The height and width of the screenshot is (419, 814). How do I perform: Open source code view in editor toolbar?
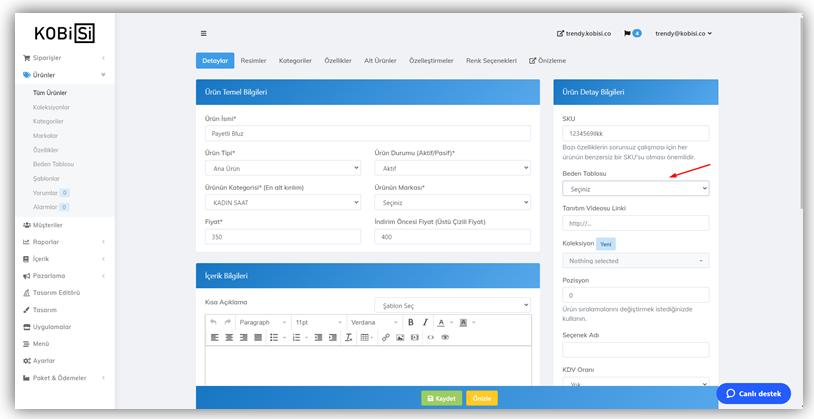430,338
